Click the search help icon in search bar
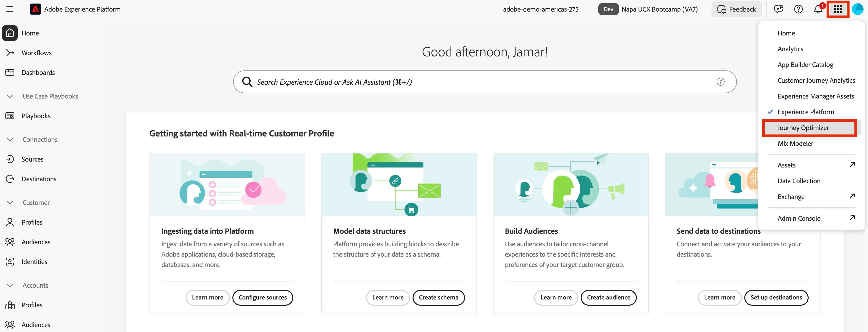Image resolution: width=868 pixels, height=332 pixels. coord(720,82)
